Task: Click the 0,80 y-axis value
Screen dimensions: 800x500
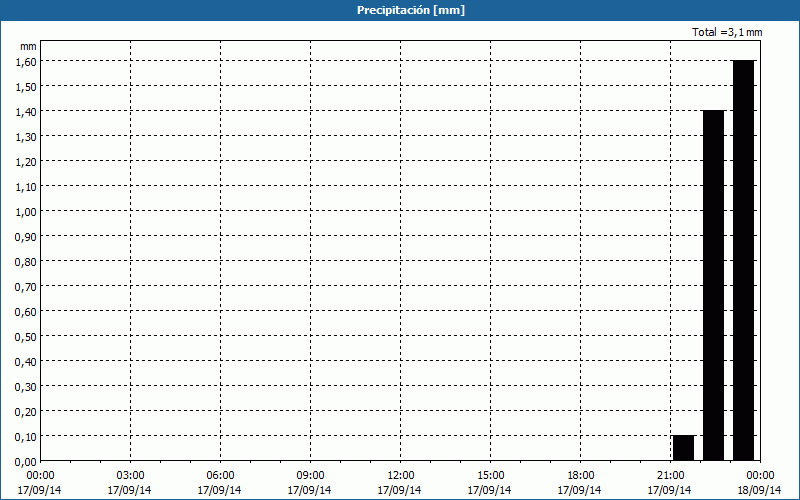Action: [x=26, y=262]
